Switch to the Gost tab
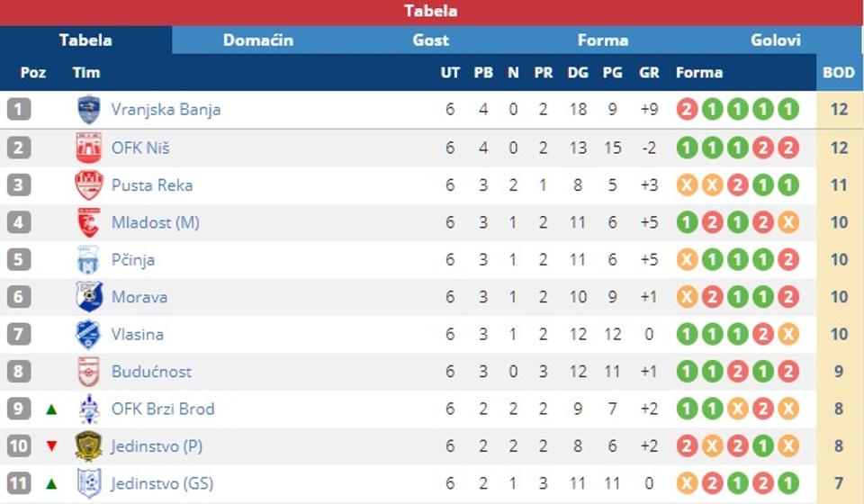This screenshot has height=504, width=864. (x=431, y=40)
